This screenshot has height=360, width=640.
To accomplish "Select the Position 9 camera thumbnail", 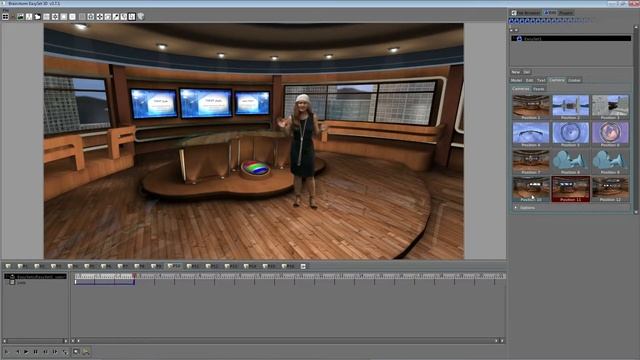I will pyautogui.click(x=610, y=162).
